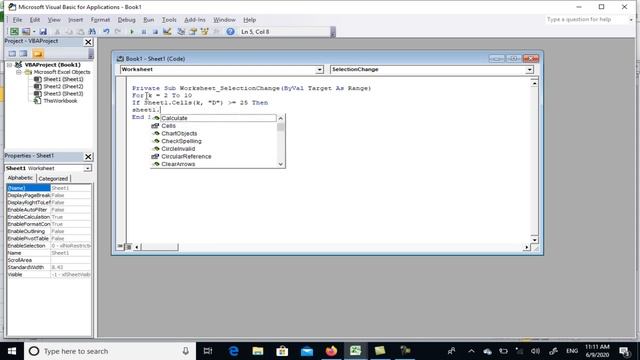
Task: Open the Add-Ins menu
Action: click(x=195, y=20)
